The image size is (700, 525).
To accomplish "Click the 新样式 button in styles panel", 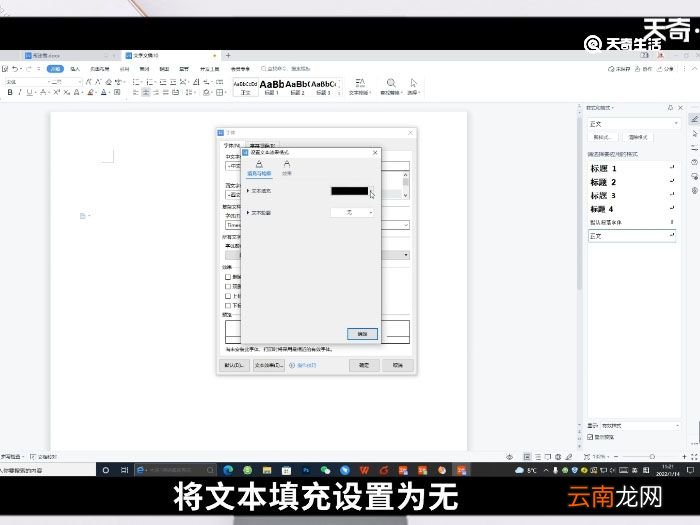I will (603, 137).
